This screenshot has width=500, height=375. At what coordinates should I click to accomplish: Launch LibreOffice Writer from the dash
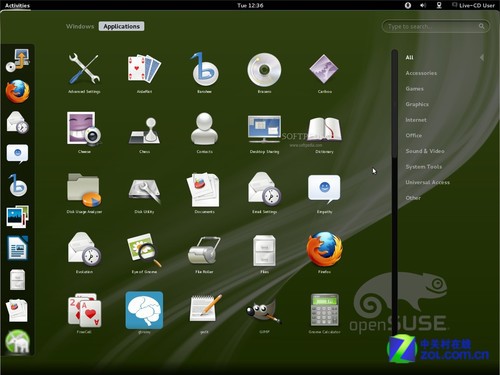(x=17, y=248)
